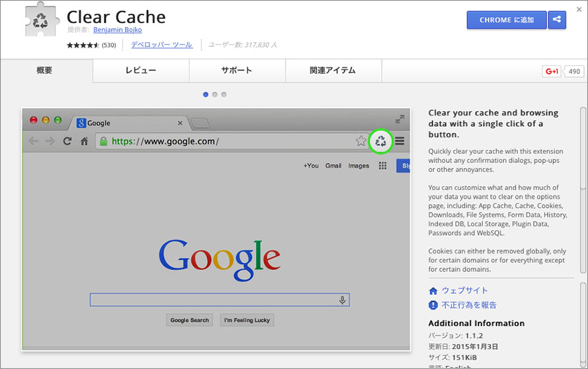Click the back arrow in screenshot toolbar

pos(34,141)
